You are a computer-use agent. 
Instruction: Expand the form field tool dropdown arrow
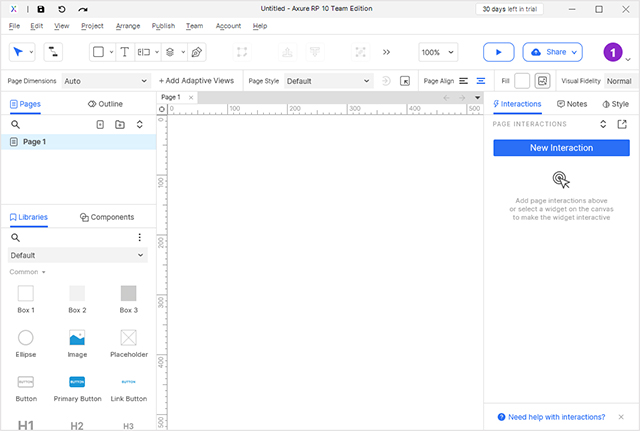point(157,52)
